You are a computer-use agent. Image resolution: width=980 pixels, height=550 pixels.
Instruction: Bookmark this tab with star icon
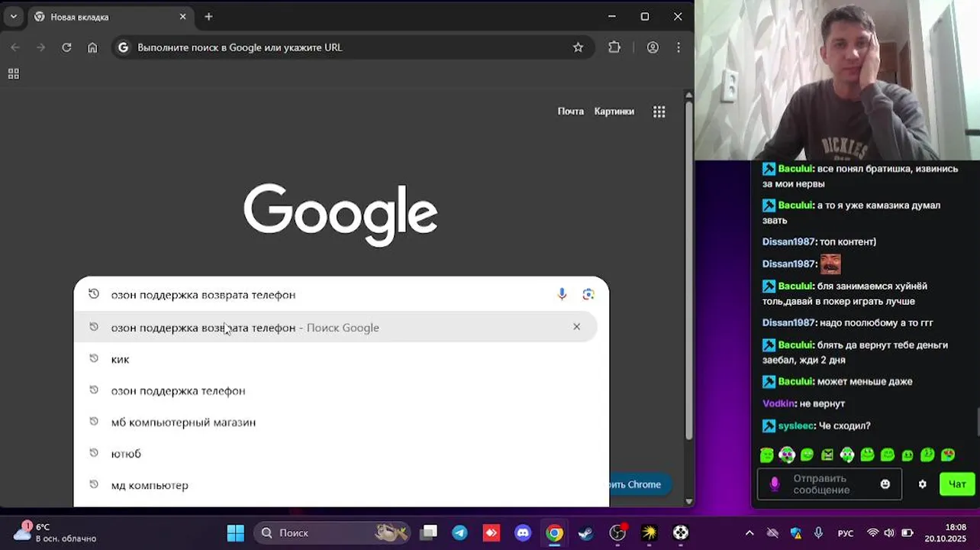click(x=578, y=47)
